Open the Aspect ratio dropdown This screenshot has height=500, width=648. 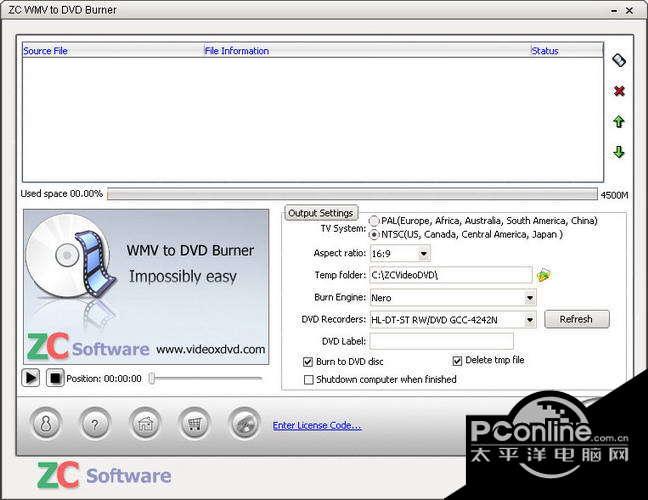(x=424, y=253)
